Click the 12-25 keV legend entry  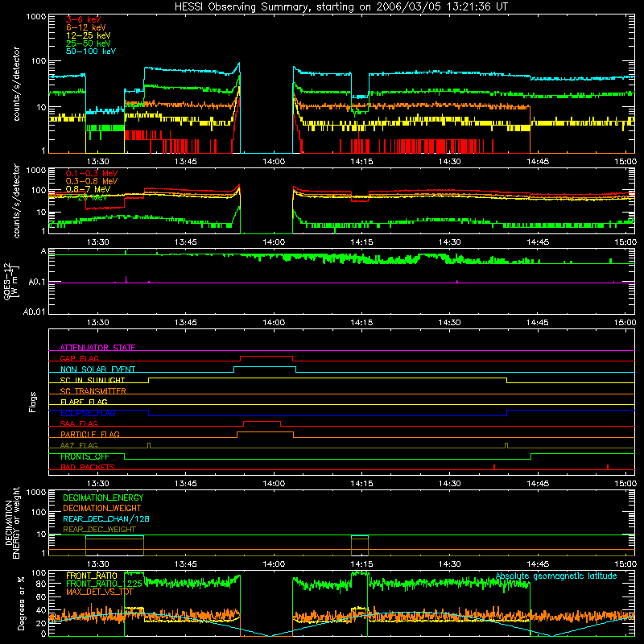[88, 35]
